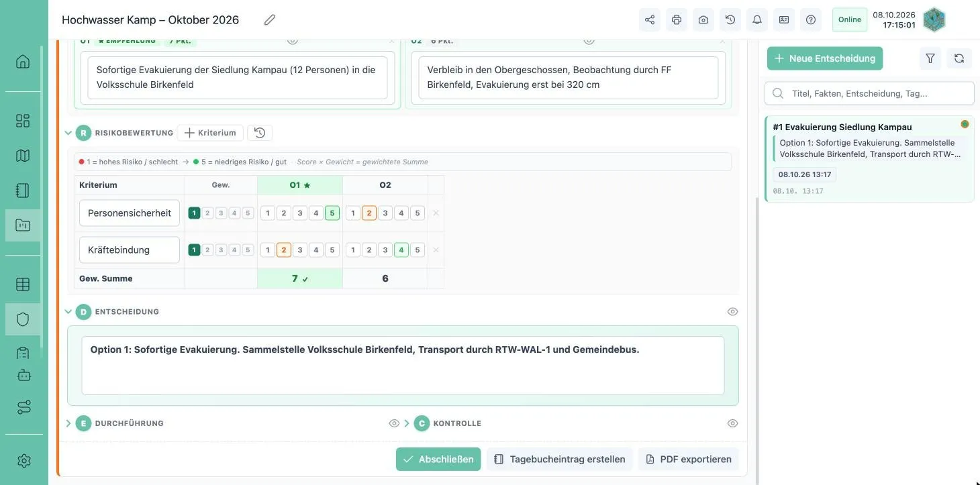
Task: Open the robot sidebar icon
Action: tap(24, 375)
